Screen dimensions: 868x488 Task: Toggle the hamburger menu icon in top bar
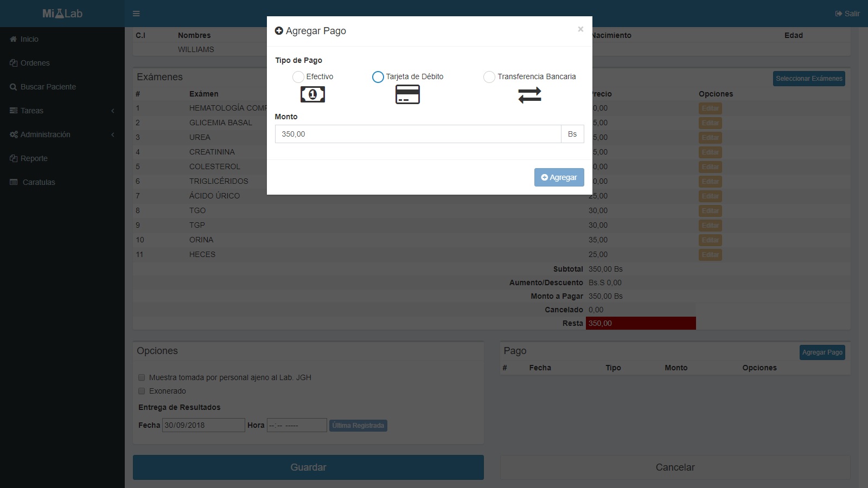(x=136, y=14)
